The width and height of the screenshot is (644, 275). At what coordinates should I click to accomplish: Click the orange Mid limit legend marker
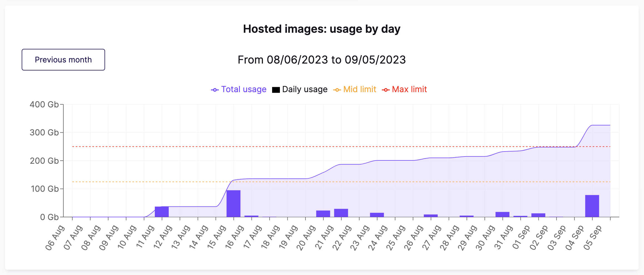[337, 90]
